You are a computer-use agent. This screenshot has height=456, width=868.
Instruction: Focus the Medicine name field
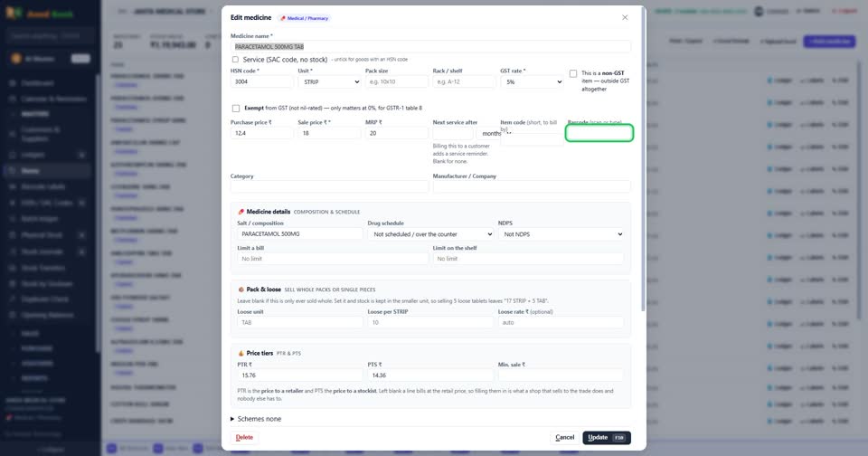(x=430, y=46)
